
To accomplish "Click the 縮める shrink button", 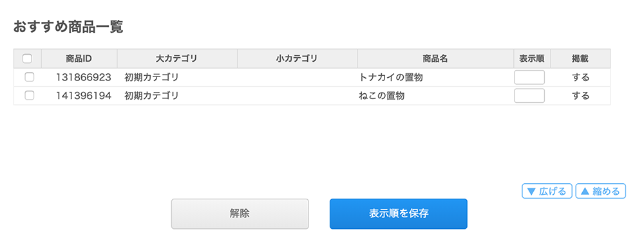I will click(x=600, y=191).
